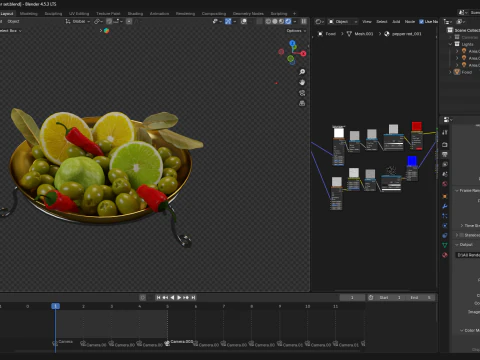Open the Modifiers wrench properties tab

click(x=445, y=206)
